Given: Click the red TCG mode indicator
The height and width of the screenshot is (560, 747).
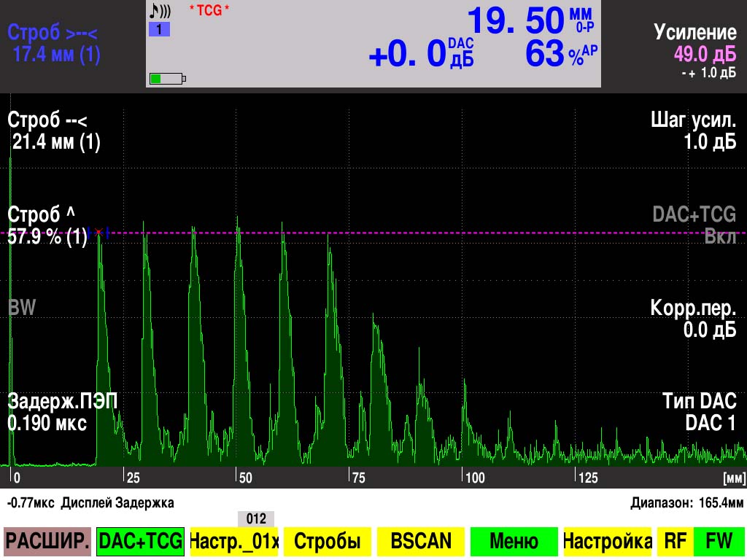Looking at the screenshot, I should pyautogui.click(x=209, y=10).
